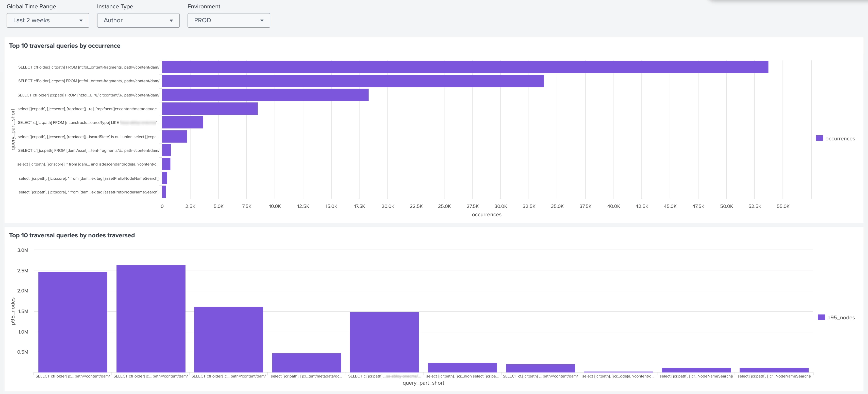Click the occurrences legend color swatch
This screenshot has height=394, width=868.
point(819,138)
